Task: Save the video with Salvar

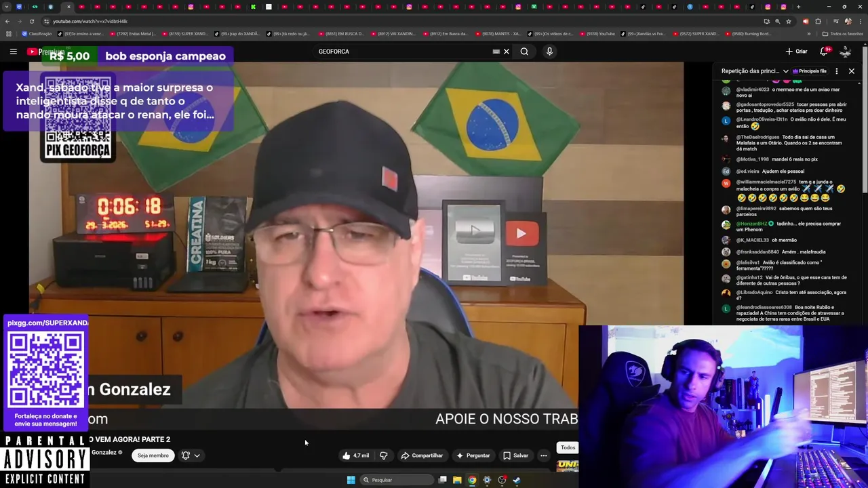Action: point(515,455)
